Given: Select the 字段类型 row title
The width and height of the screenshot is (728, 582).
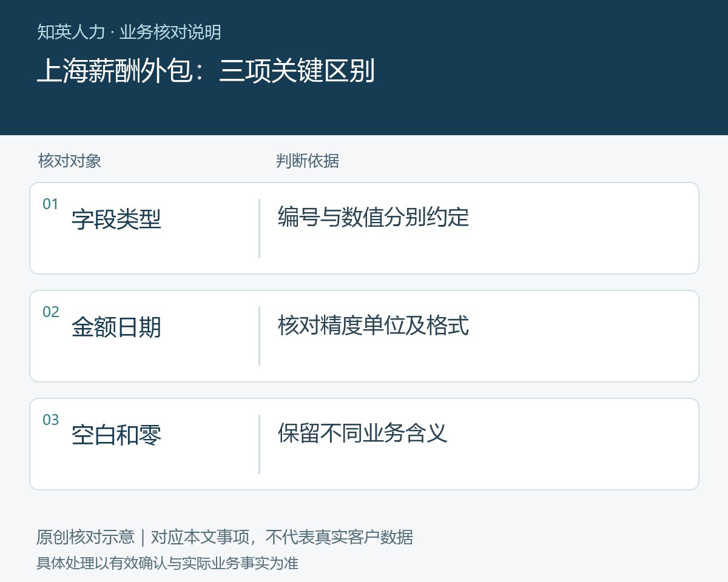Looking at the screenshot, I should pyautogui.click(x=116, y=219).
